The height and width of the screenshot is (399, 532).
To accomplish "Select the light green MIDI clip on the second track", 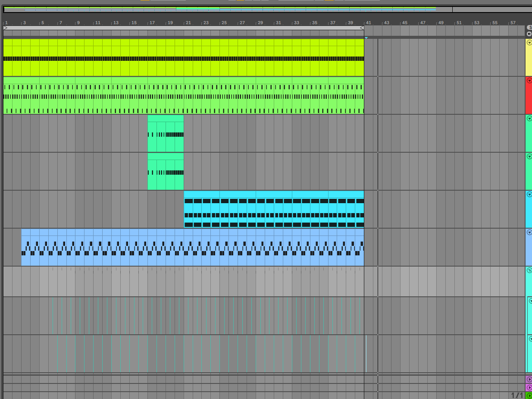I will point(184,95).
